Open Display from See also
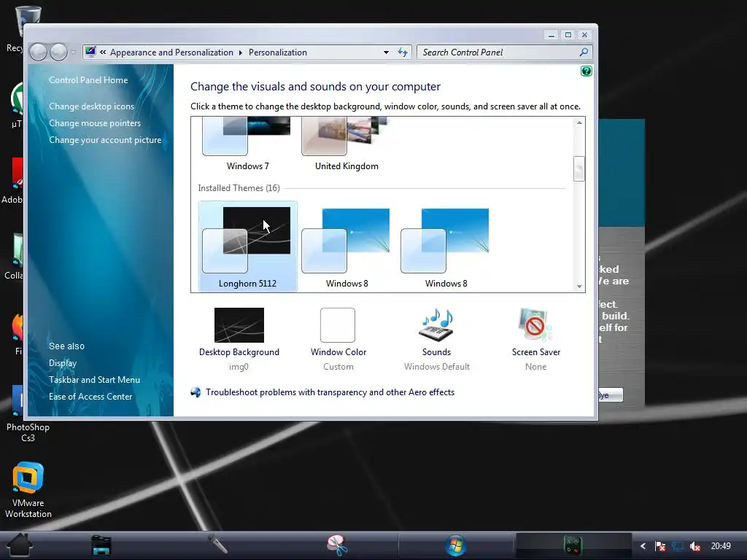Screen dimensions: 747x560 pos(63,363)
